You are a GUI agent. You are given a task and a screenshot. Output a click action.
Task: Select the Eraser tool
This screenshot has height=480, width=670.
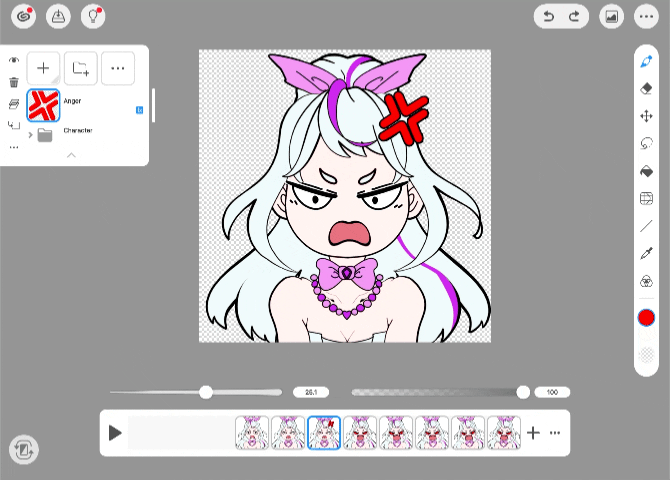646,88
